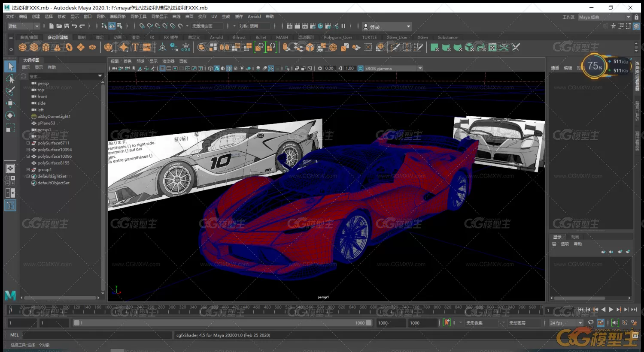Toggle select by component type mode

point(120,27)
